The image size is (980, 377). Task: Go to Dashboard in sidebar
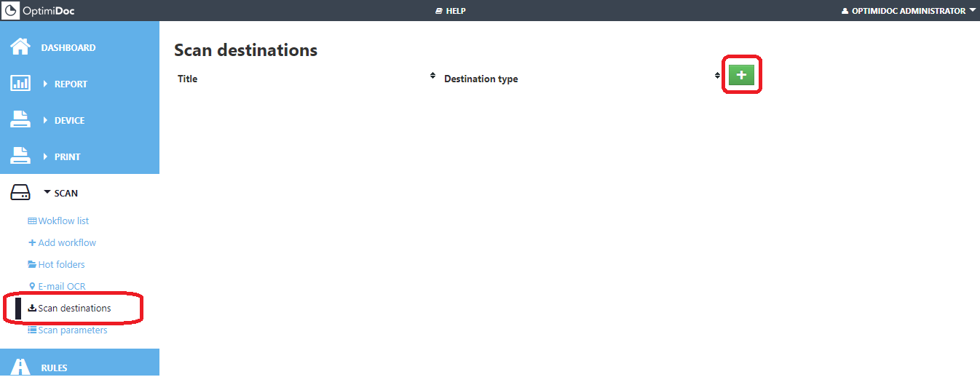[68, 47]
